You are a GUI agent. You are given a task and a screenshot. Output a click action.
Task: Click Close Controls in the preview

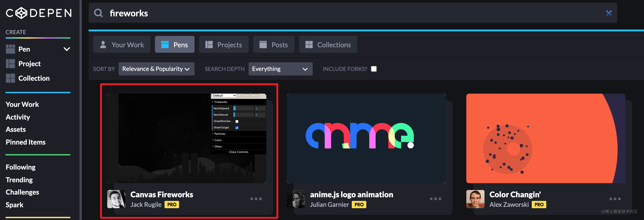239,152
